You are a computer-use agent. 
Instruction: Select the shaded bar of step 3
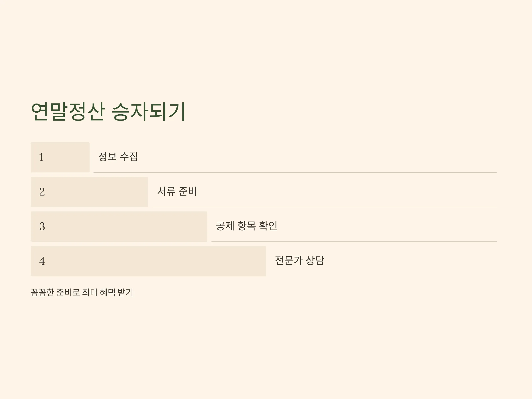(x=119, y=227)
